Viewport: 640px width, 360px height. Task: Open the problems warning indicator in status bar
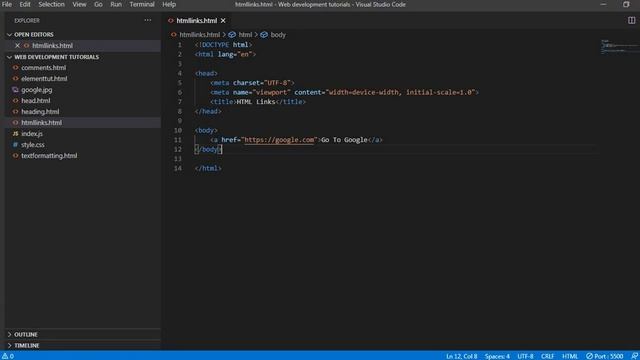[x=8, y=356]
